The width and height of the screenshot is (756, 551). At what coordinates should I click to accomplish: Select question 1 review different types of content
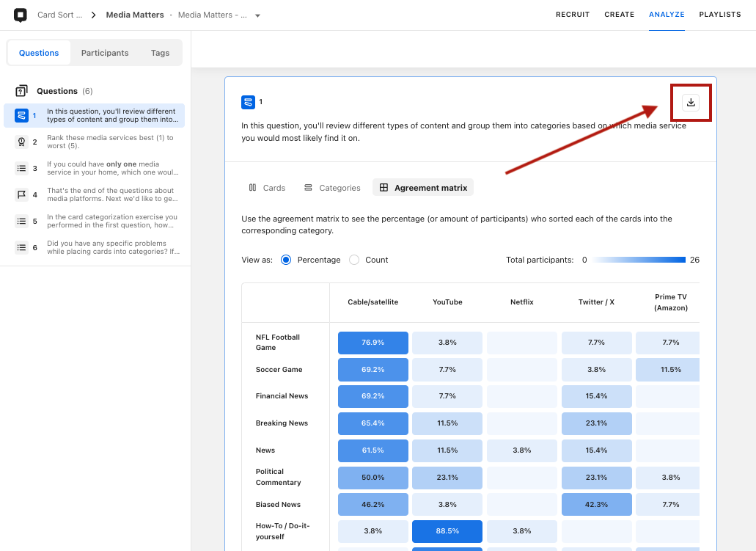coord(94,115)
